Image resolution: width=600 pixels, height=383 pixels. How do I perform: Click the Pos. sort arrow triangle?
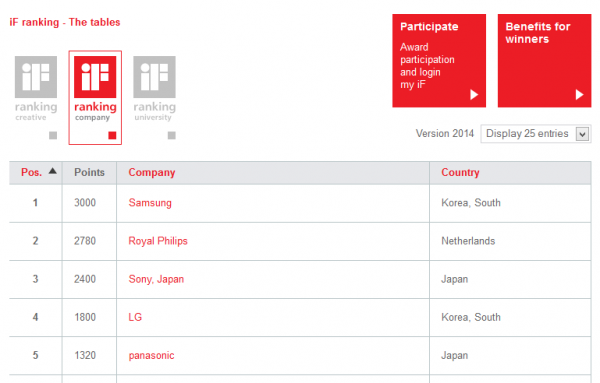(x=53, y=171)
